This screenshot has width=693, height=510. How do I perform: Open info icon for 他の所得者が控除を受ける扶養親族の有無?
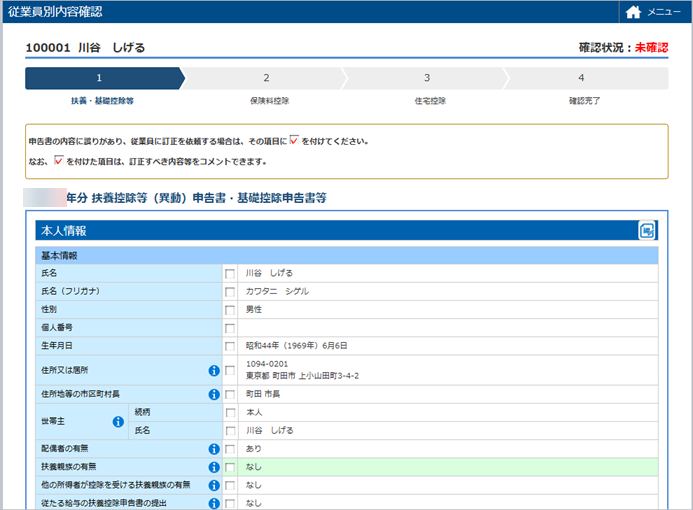pos(214,485)
